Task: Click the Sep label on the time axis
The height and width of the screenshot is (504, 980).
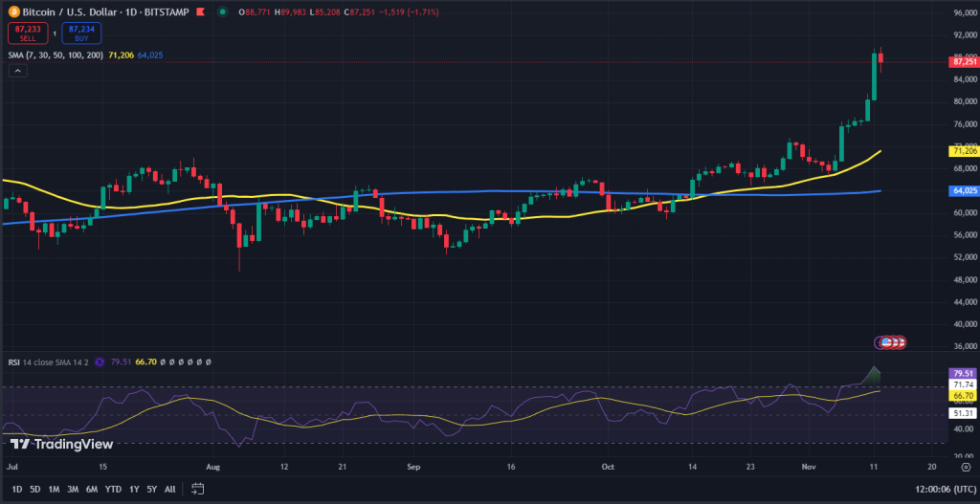Action: [413, 467]
